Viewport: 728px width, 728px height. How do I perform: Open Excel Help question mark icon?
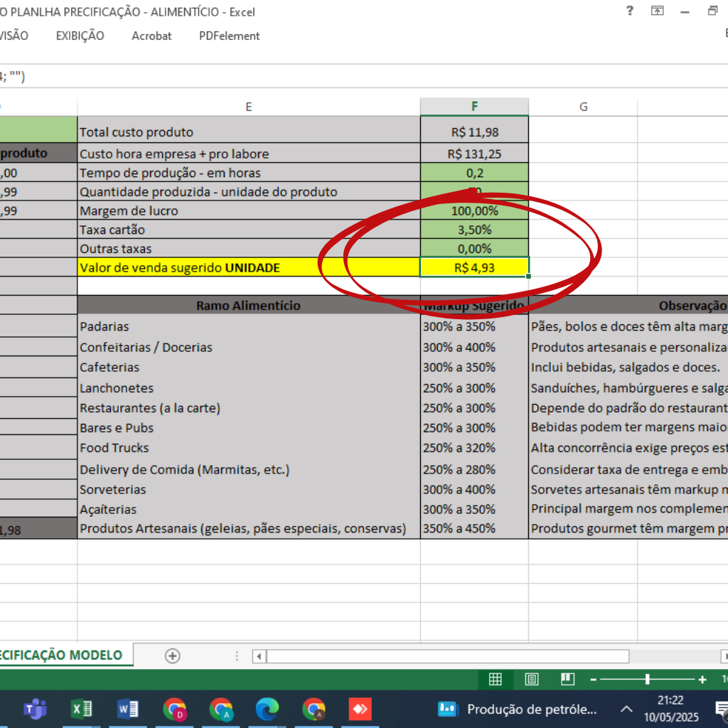pos(629,11)
